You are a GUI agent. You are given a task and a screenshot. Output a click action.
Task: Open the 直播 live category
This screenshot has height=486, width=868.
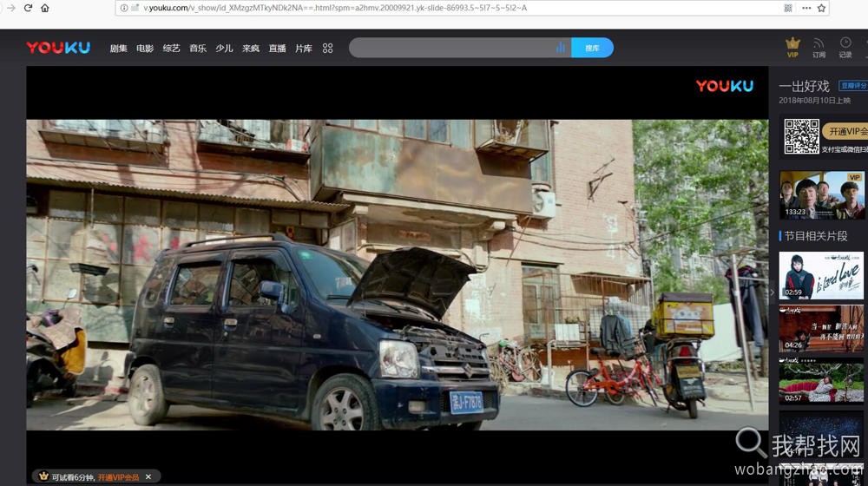point(278,48)
